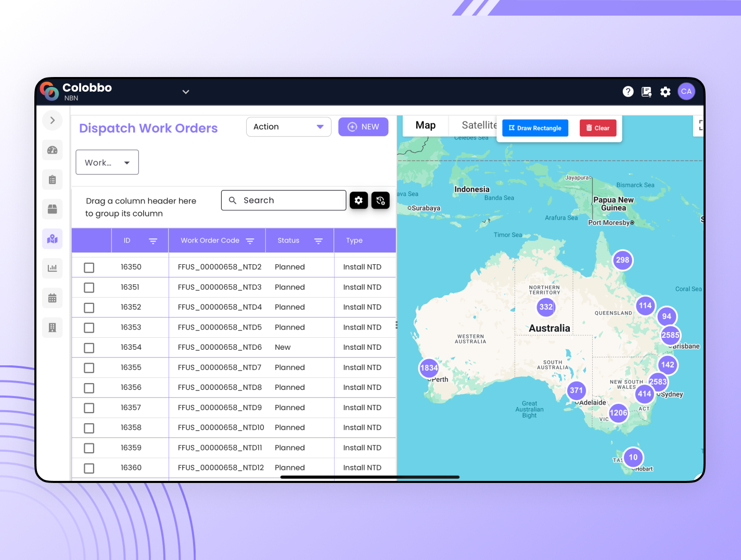The image size is (741, 560).
Task: Expand the Work... dropdown selector
Action: (107, 163)
